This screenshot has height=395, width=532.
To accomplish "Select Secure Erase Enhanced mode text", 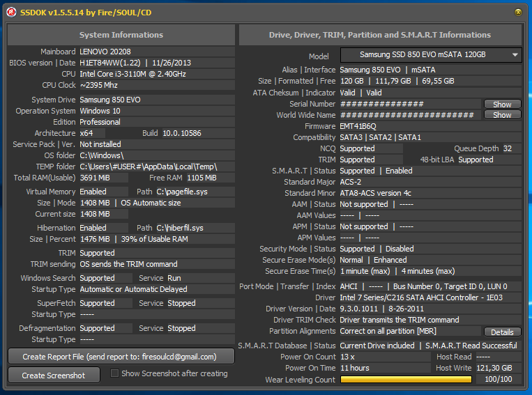I will pyautogui.click(x=390, y=260).
